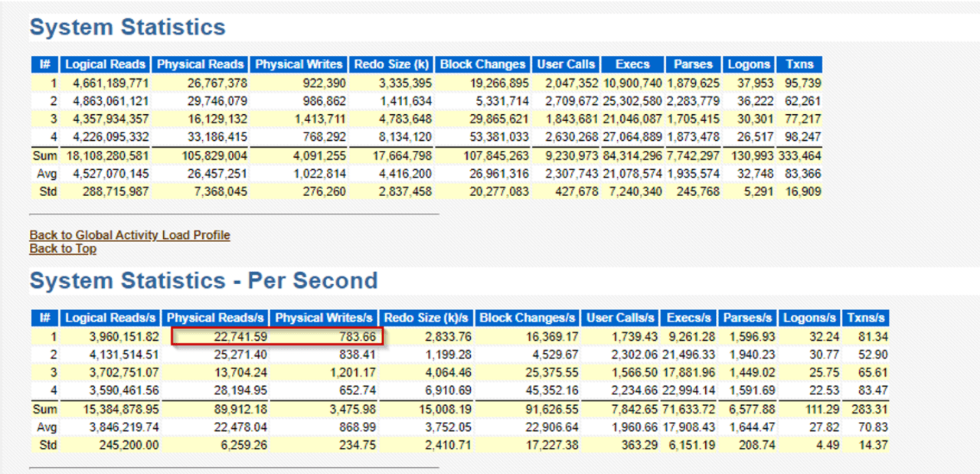The width and height of the screenshot is (980, 474).
Task: Click the Txns column header
Action: 799,64
